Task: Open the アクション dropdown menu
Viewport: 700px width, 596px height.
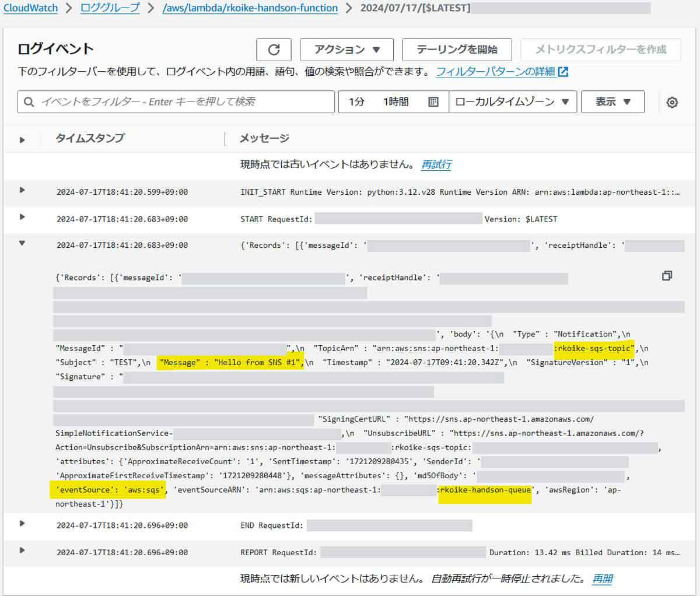Action: coord(346,50)
